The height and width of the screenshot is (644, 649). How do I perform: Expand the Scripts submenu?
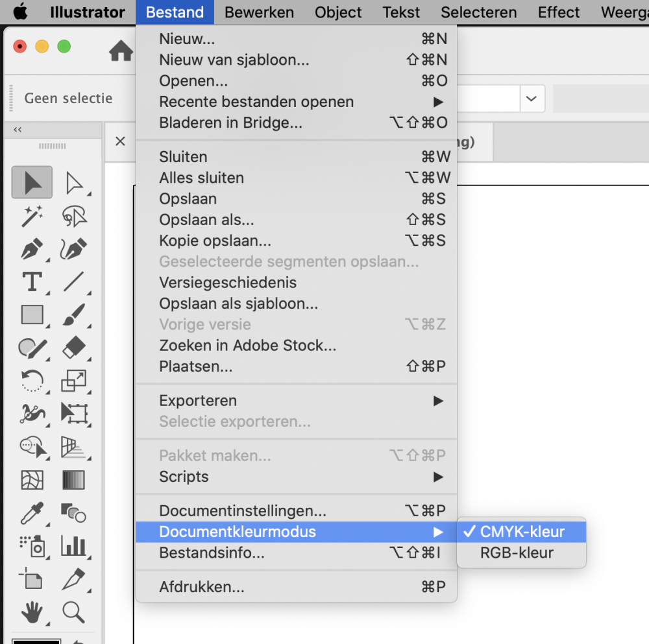coord(297,477)
